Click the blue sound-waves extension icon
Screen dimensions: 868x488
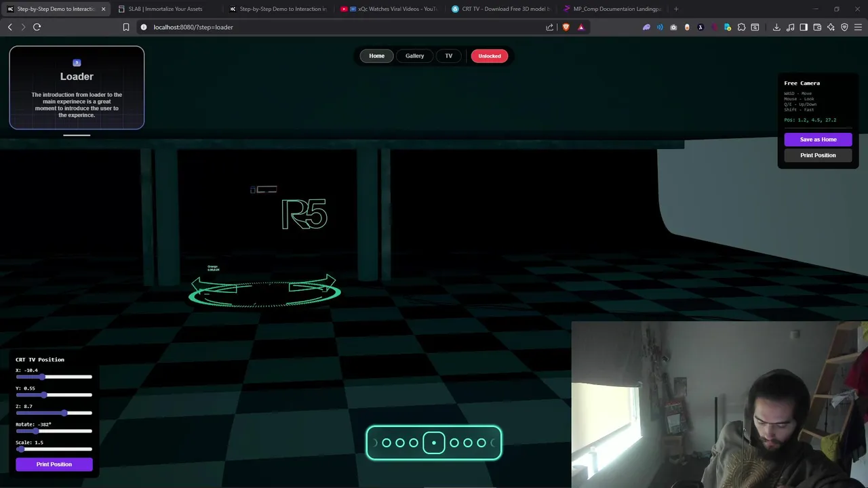tap(660, 27)
